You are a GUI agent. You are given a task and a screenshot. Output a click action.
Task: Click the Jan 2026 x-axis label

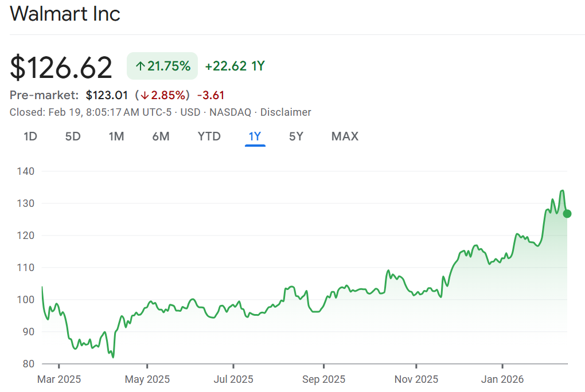tap(502, 379)
